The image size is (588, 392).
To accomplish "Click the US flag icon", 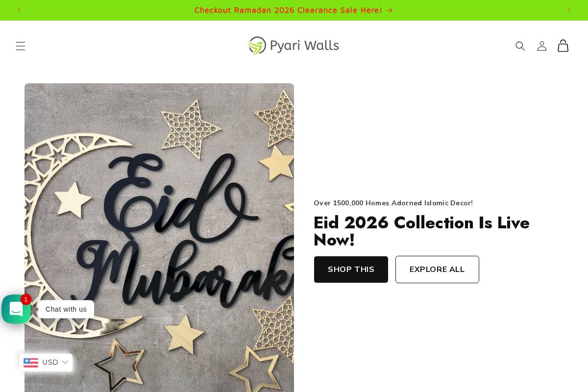I will (x=31, y=363).
